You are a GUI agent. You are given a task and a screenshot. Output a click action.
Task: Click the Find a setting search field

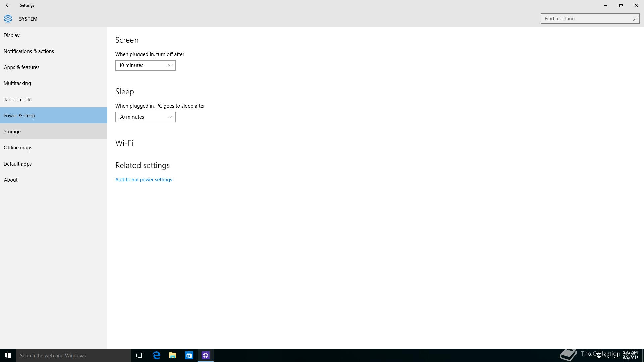tap(586, 19)
